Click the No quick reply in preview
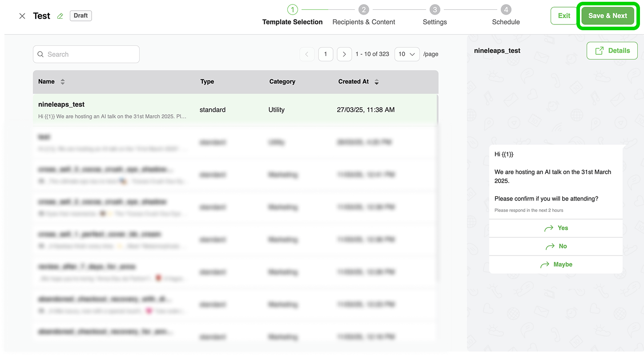This screenshot has width=644, height=356. click(x=555, y=246)
